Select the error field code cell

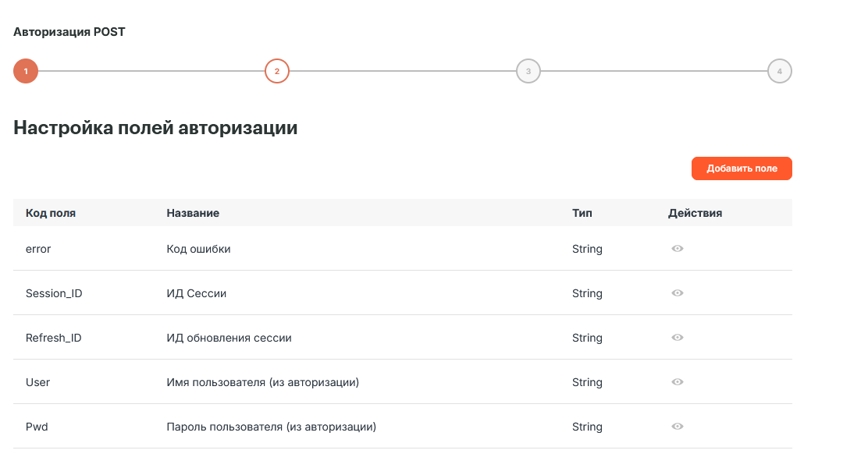38,249
